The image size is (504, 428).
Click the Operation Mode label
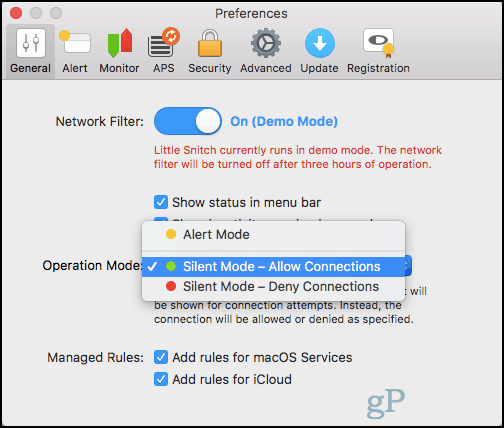(92, 266)
